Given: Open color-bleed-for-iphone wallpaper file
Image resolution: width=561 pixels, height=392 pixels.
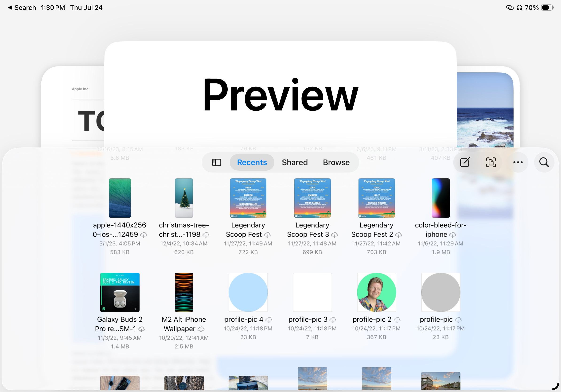Looking at the screenshot, I should click(x=440, y=198).
